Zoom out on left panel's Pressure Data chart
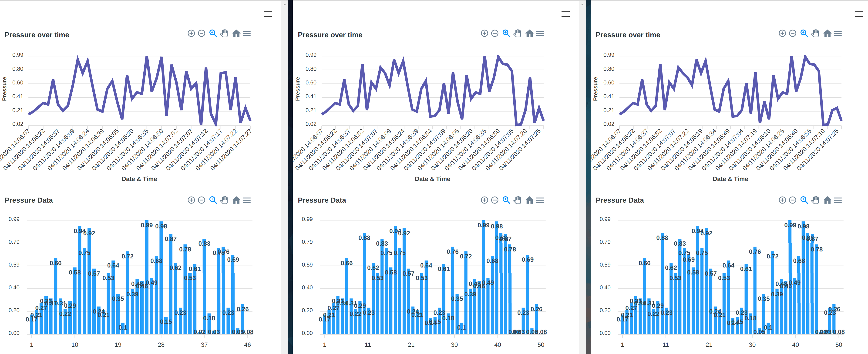The image size is (868, 354). coord(202,200)
